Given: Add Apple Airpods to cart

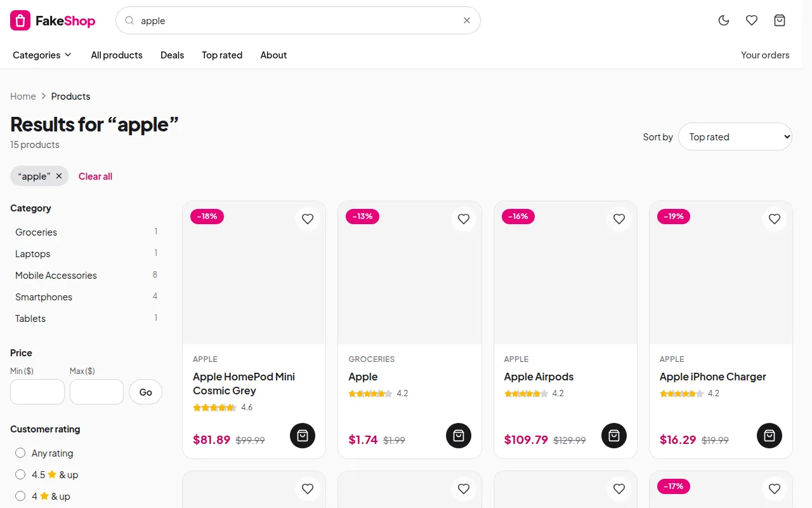Looking at the screenshot, I should click(x=614, y=436).
